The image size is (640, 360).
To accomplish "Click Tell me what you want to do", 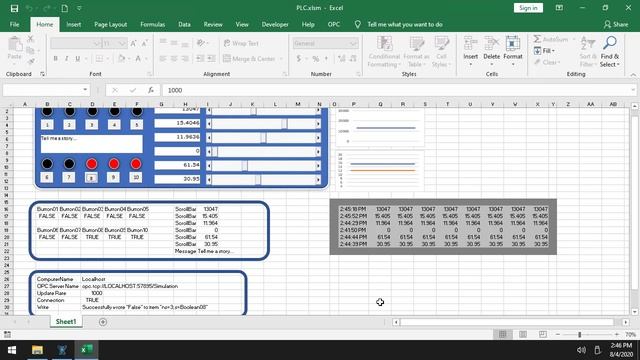I will click(x=405, y=24).
